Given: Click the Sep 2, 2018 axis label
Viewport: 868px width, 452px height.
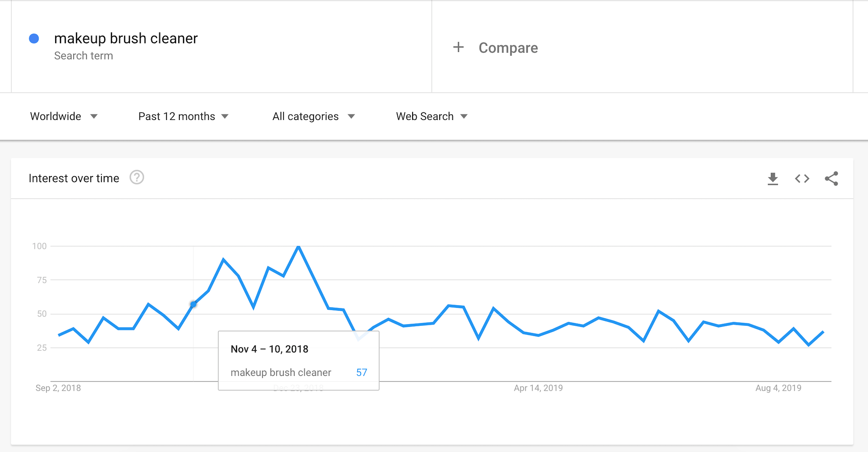Looking at the screenshot, I should [58, 388].
